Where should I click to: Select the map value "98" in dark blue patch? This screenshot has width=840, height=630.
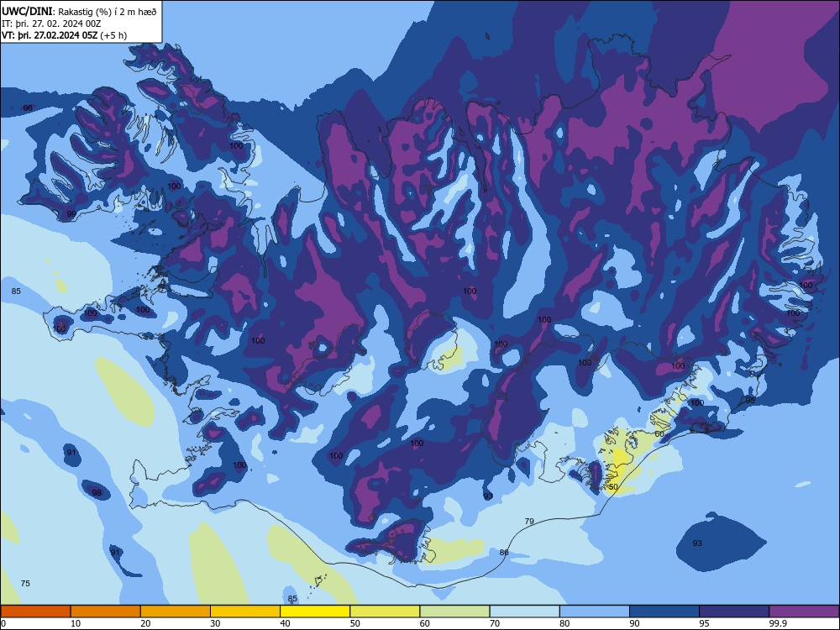click(97, 493)
